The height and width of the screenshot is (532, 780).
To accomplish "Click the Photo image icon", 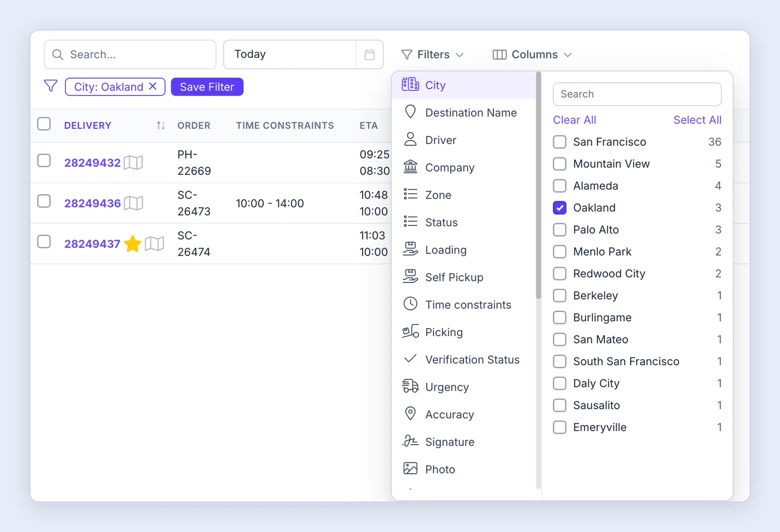I will point(410,469).
